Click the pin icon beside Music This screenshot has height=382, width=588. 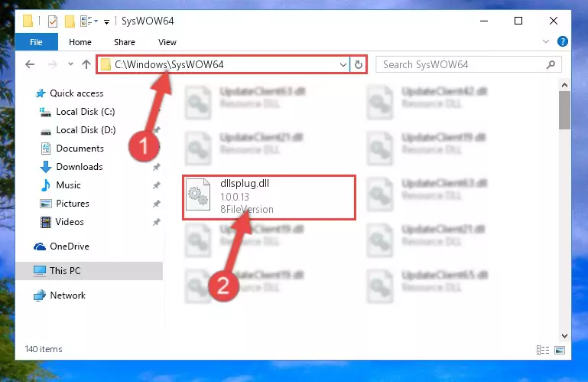point(157,185)
